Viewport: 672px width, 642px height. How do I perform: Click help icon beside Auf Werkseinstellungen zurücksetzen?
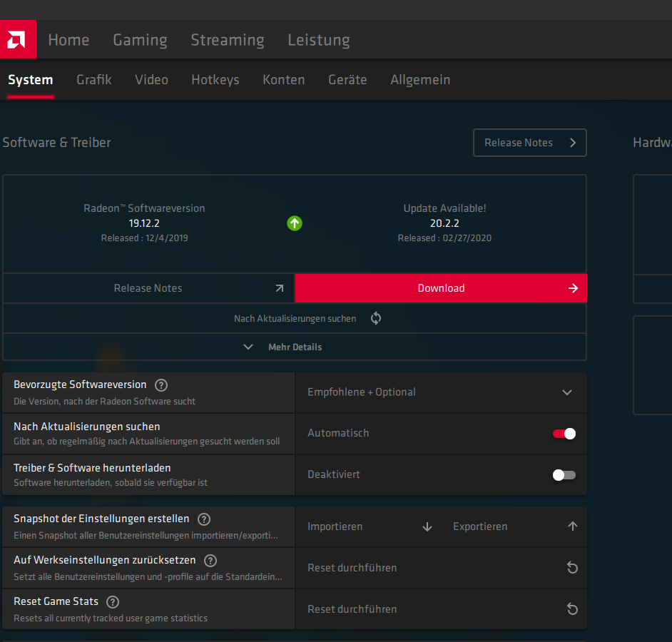210,561
